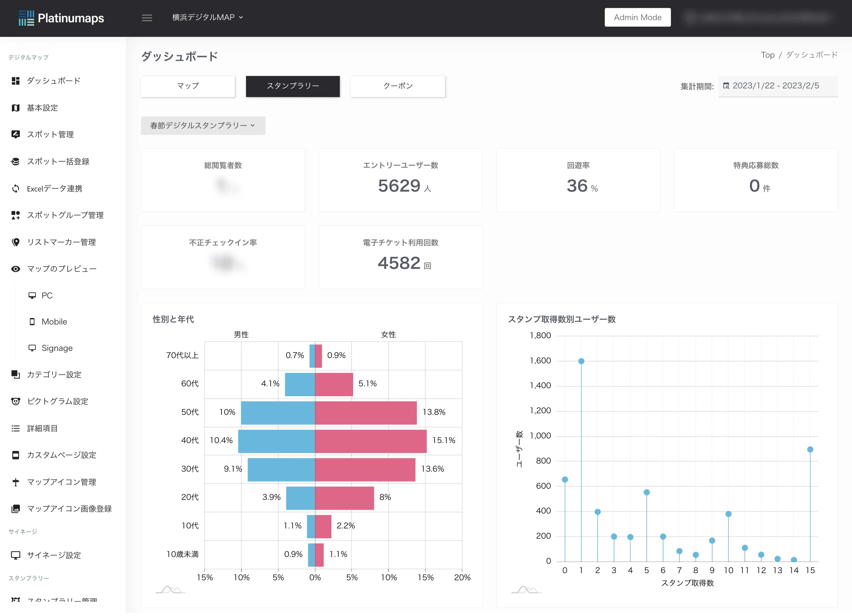Click the マップのプレビュー eye icon
The width and height of the screenshot is (852, 616).
(x=16, y=269)
